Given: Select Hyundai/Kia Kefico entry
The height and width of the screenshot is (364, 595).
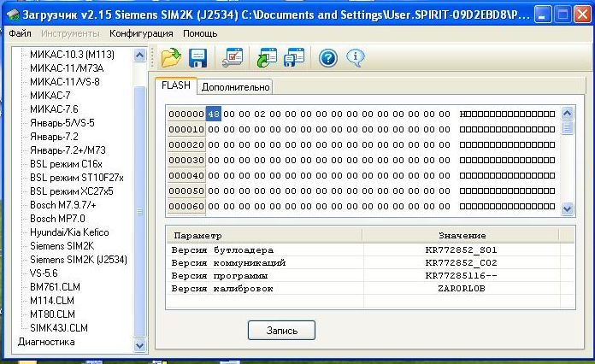Looking at the screenshot, I should click(69, 232).
